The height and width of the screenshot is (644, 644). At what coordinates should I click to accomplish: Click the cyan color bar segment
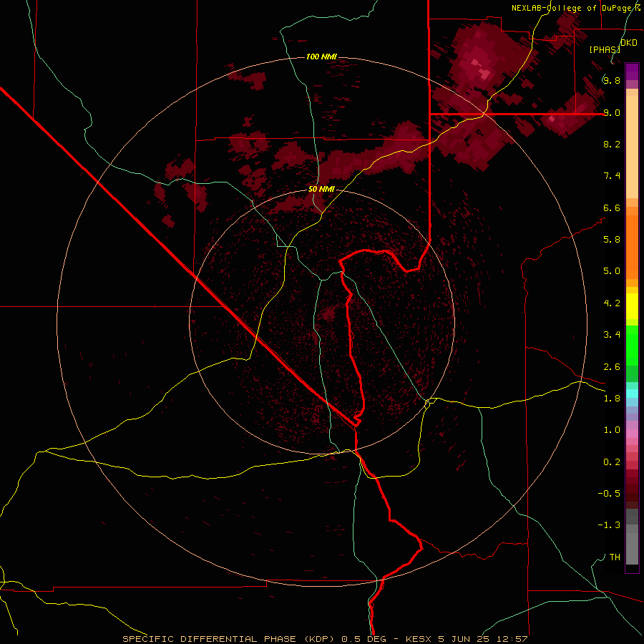click(x=632, y=394)
